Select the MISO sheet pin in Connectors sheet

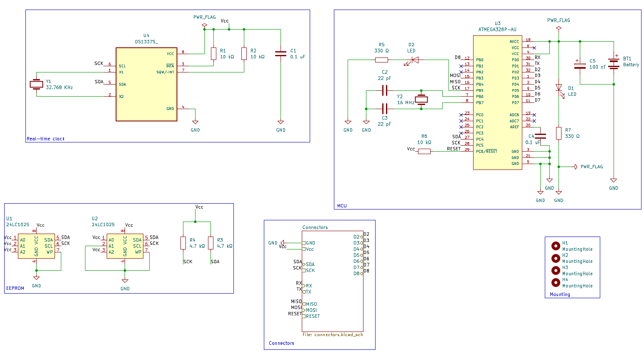310,304
